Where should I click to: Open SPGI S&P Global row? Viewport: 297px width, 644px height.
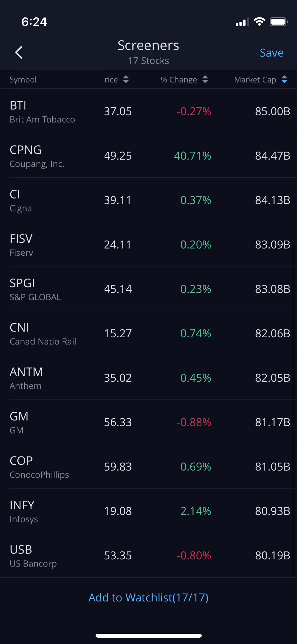click(148, 289)
